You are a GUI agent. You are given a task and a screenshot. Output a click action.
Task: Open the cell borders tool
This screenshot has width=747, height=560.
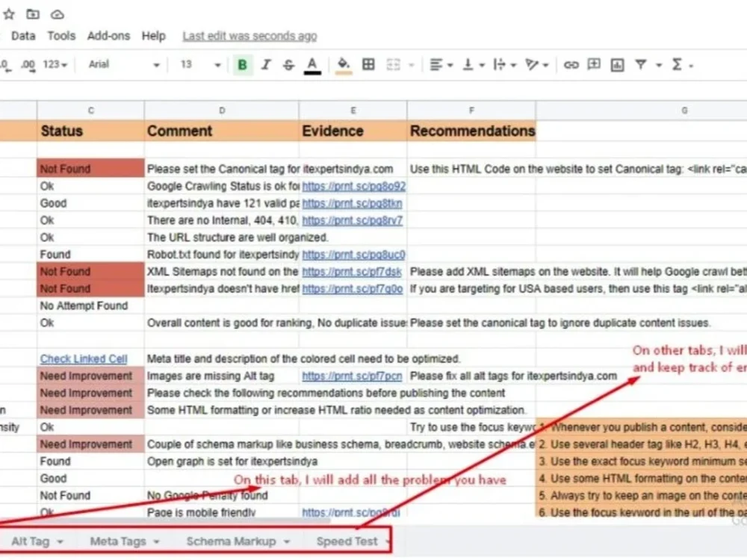(x=368, y=64)
